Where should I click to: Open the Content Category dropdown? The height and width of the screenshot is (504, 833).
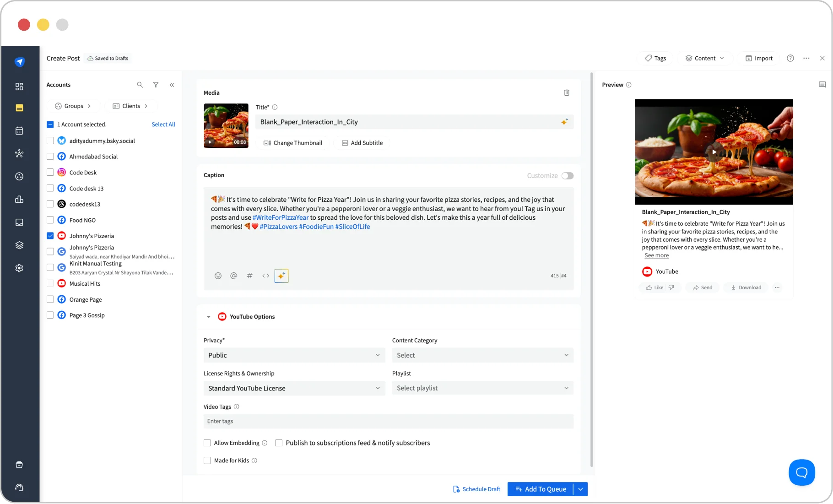pyautogui.click(x=482, y=355)
